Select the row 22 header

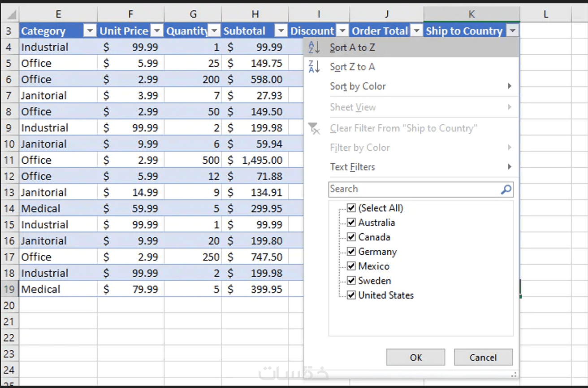9,338
